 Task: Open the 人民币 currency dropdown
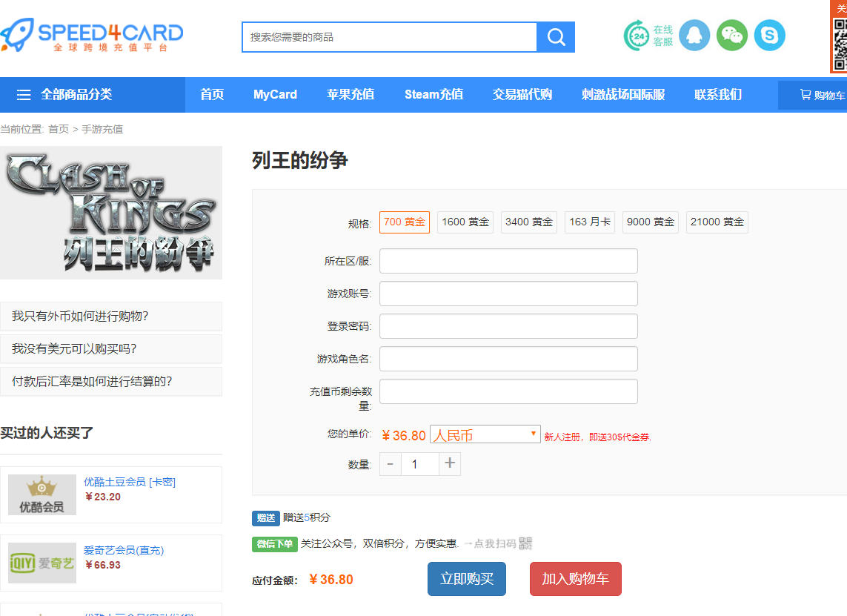(485, 434)
